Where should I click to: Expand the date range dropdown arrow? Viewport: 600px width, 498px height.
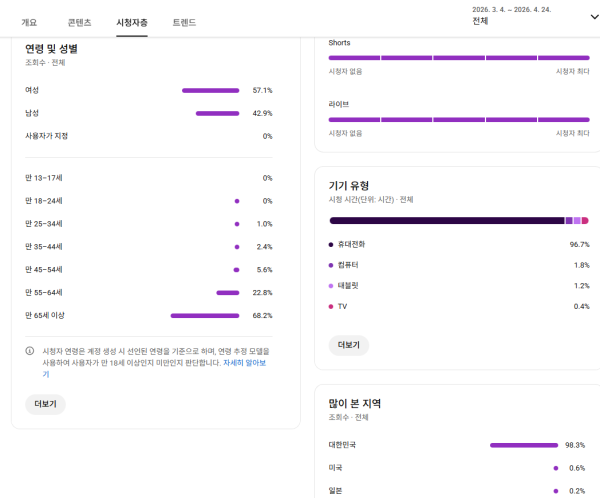[x=581, y=16]
